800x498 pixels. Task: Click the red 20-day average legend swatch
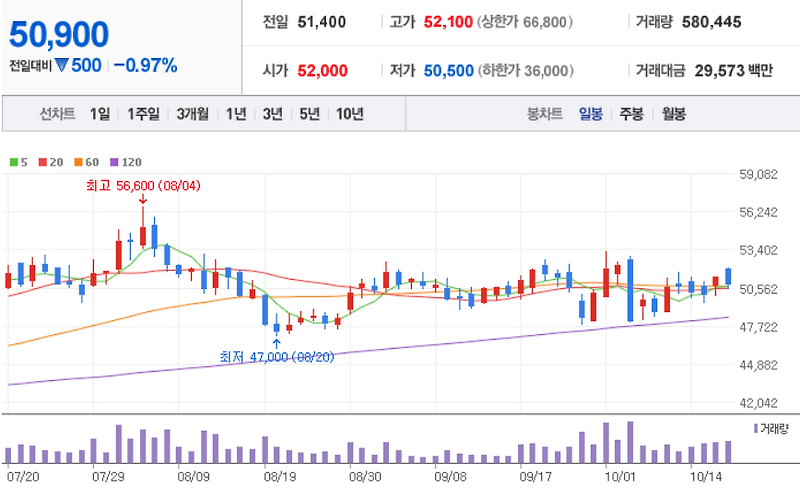[43, 162]
